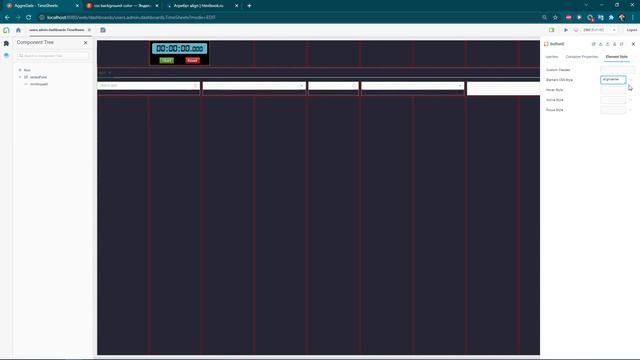The width and height of the screenshot is (640, 360).
Task: Expand the Focus Style editor arrow
Action: click(631, 110)
